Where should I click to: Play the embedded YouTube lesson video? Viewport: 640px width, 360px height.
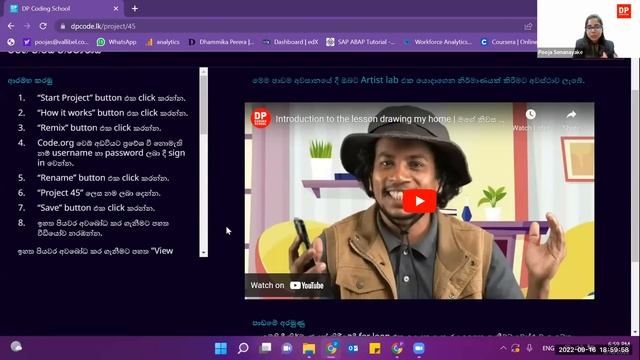(x=419, y=201)
